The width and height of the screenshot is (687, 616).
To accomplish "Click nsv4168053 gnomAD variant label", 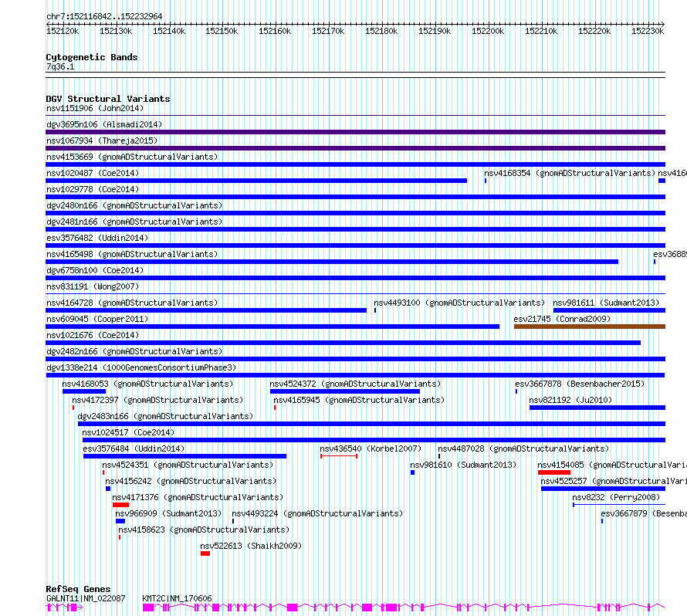I will 147,384.
